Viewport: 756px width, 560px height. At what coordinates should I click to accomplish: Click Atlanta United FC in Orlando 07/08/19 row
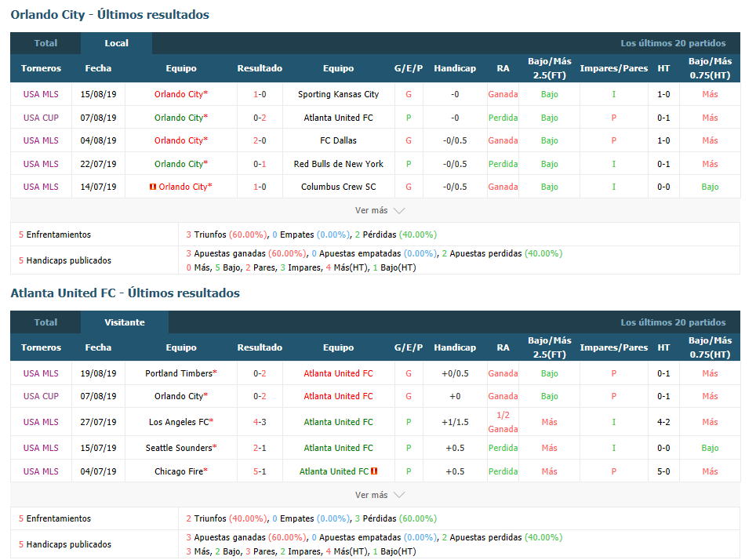[x=339, y=118]
